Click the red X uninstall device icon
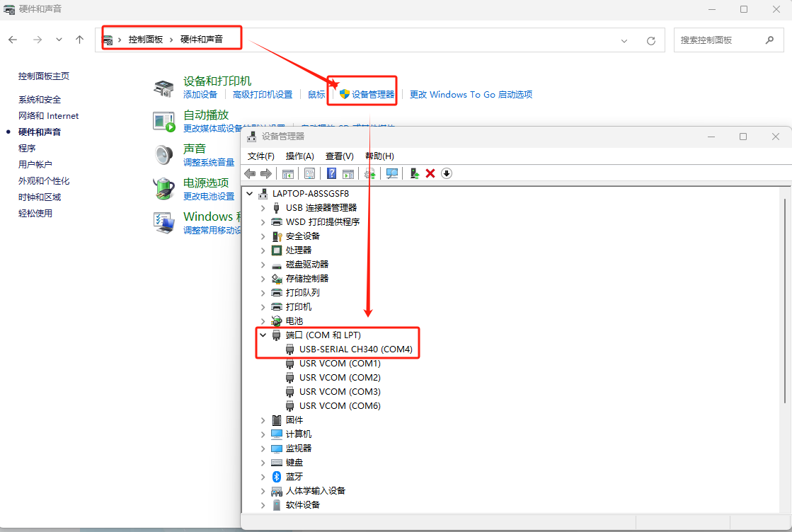This screenshot has width=792, height=532. pyautogui.click(x=430, y=173)
